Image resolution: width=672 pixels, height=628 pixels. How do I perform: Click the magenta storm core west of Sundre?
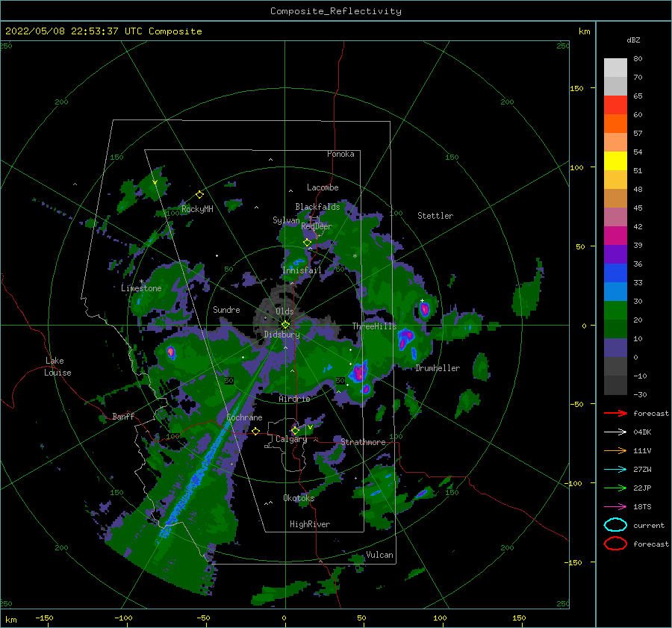171,352
